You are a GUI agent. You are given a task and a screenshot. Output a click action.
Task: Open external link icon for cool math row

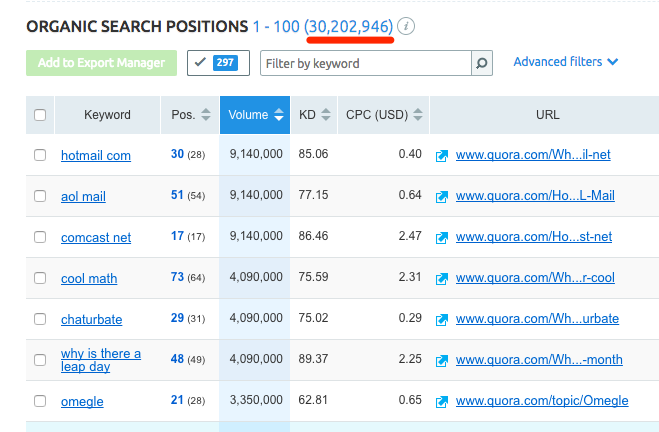[442, 278]
